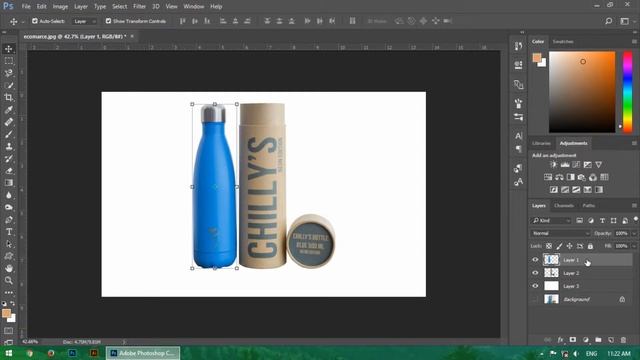Select the Dodge tool
Screen dimensions: 640x360
9,207
